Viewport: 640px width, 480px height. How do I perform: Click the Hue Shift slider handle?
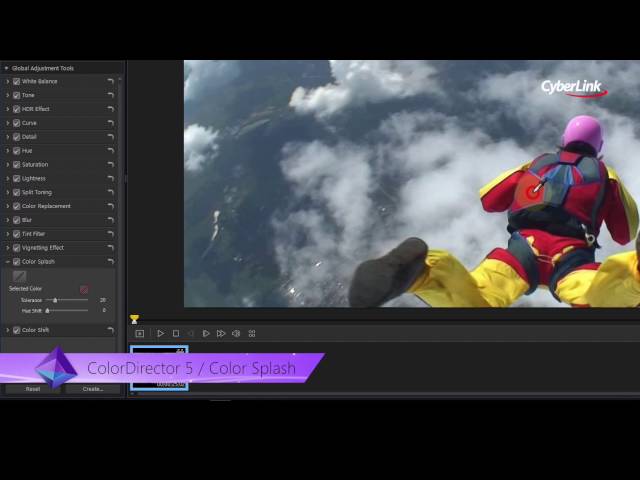pos(47,311)
